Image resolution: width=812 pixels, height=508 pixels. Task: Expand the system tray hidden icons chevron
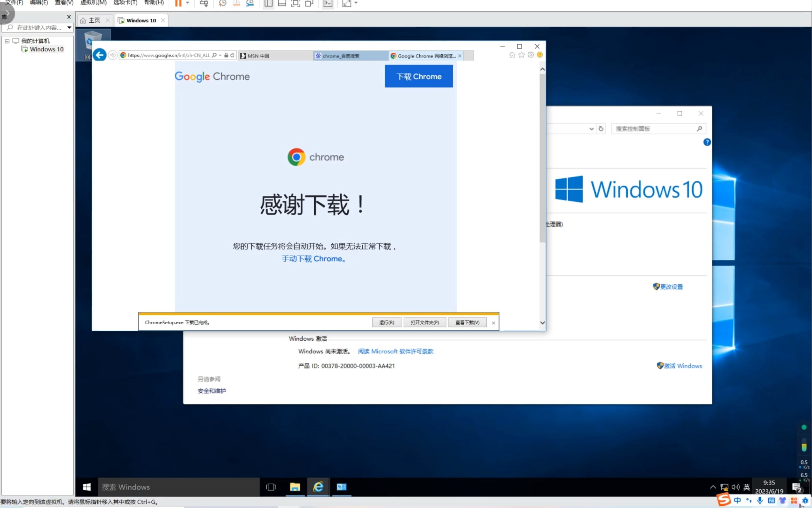(x=713, y=487)
